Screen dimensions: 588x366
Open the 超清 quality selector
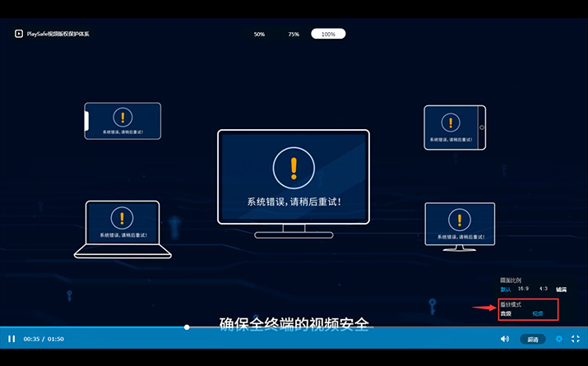[x=533, y=339]
